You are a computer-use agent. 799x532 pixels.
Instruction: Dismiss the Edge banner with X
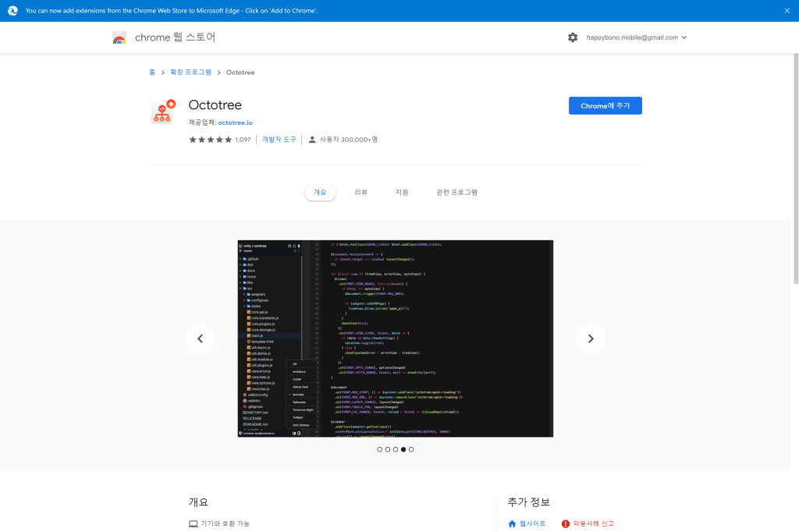[787, 11]
